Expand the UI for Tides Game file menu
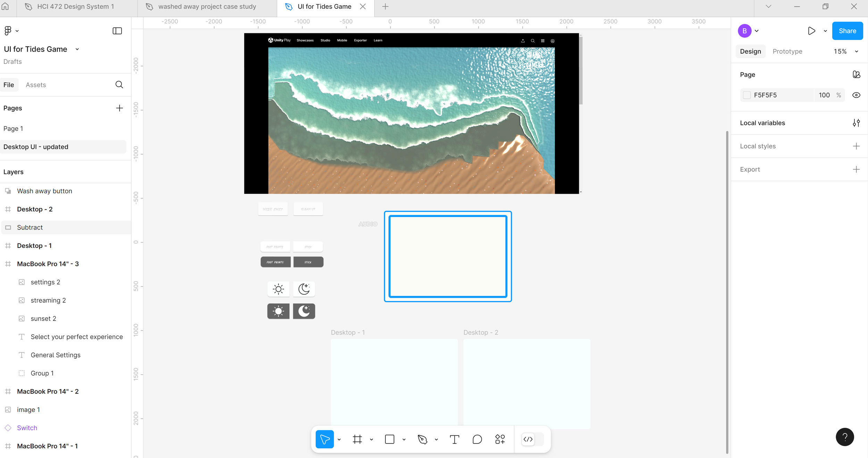 tap(77, 49)
